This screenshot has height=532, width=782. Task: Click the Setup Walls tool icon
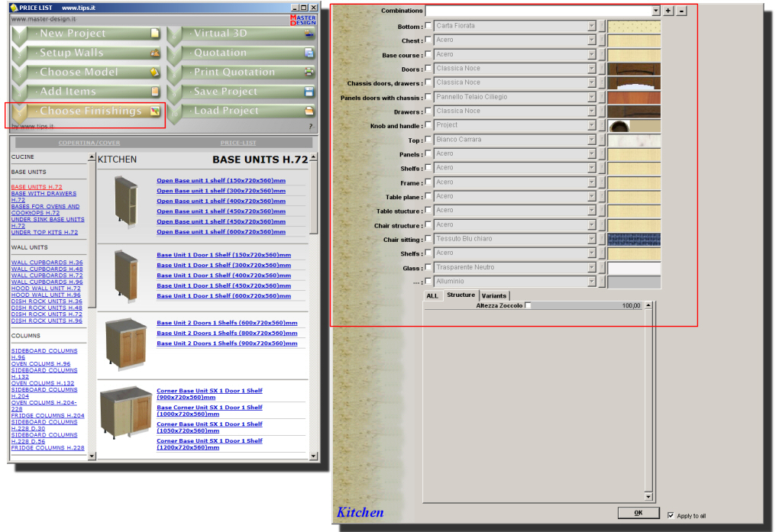pos(156,52)
